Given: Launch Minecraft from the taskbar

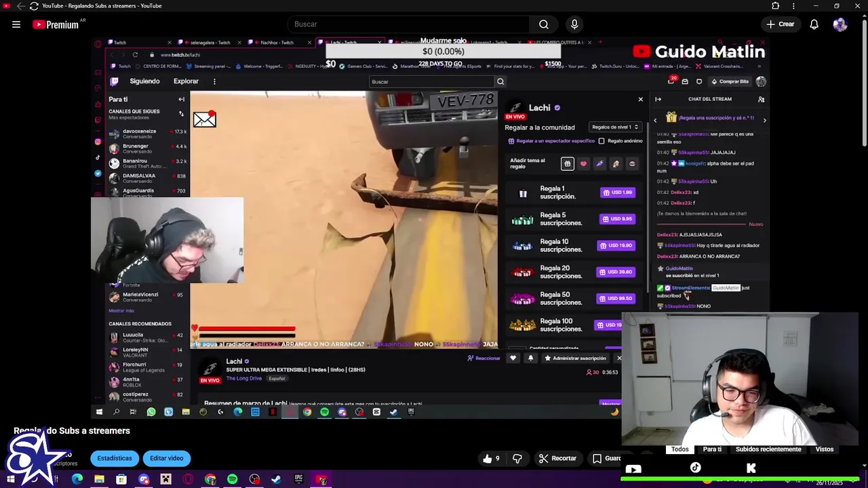Looking at the screenshot, I should pos(165,479).
